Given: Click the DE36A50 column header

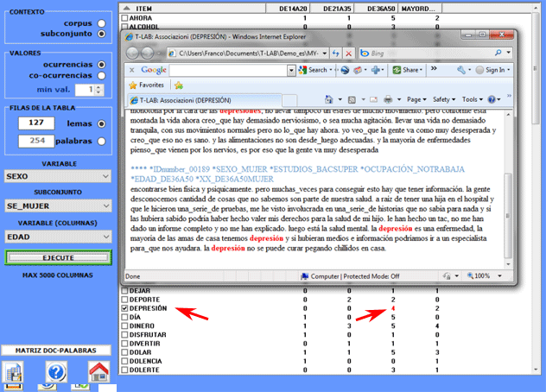Looking at the screenshot, I should pos(375,9).
